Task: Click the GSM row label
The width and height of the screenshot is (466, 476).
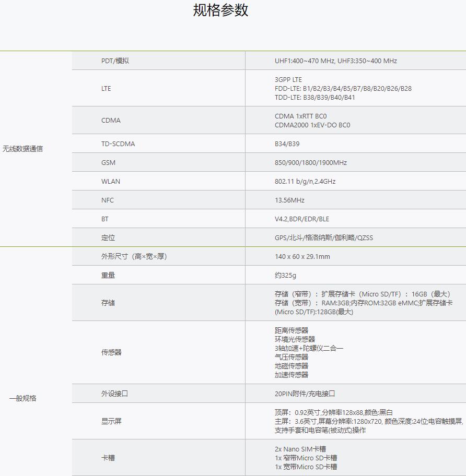Action: click(109, 162)
